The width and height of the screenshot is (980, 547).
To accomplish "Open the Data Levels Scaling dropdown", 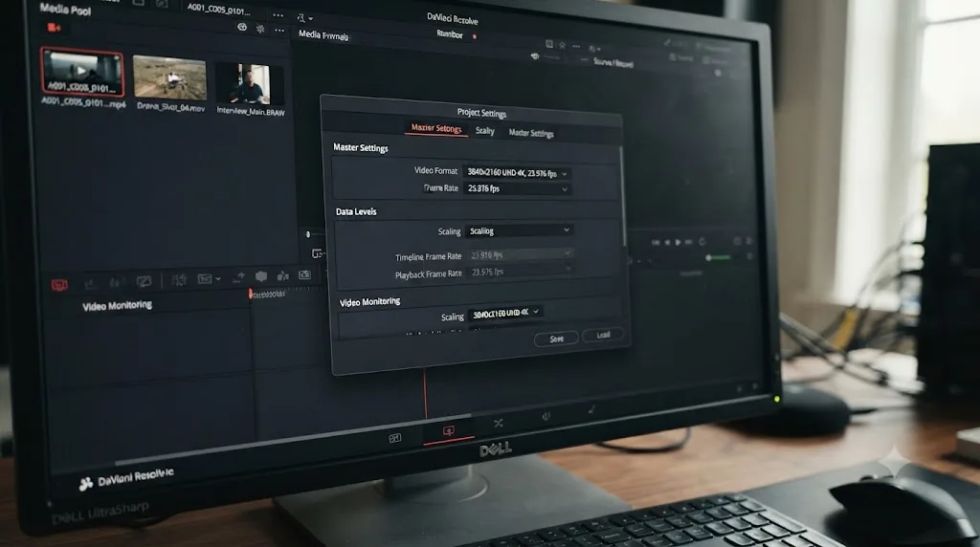I will tap(519, 231).
